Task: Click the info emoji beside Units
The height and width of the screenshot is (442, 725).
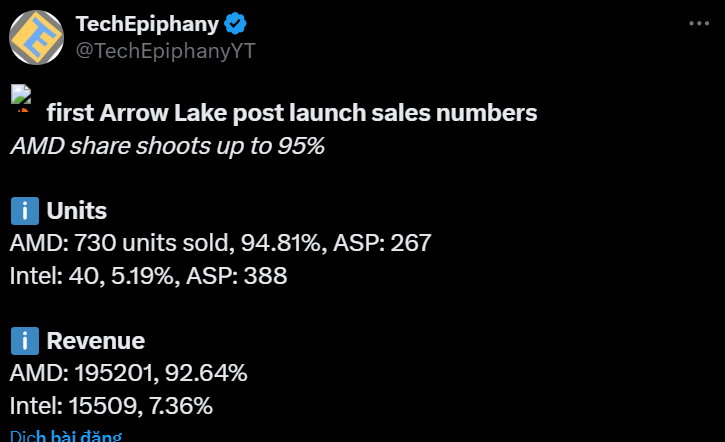Action: pos(24,211)
